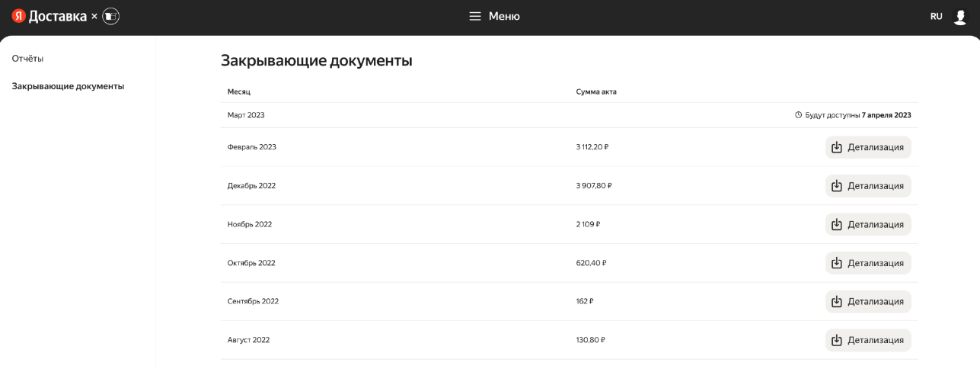
Task: Switch language via RU selector
Action: tap(936, 16)
